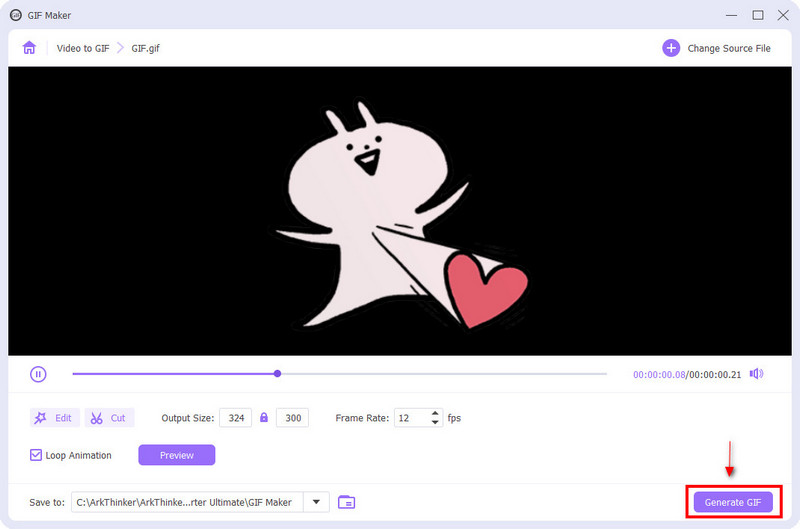This screenshot has width=800, height=529.
Task: Toggle the Loop Animation checkbox
Action: click(36, 455)
